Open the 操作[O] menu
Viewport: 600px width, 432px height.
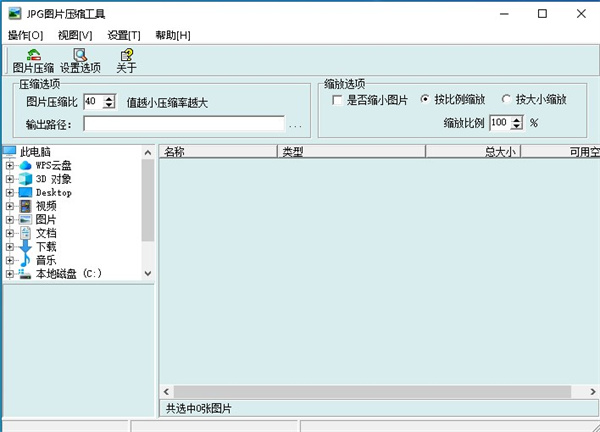coord(25,35)
